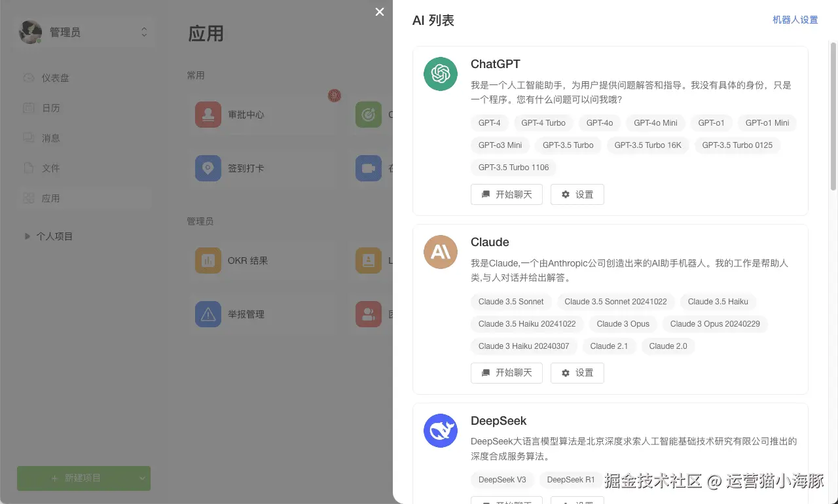Image resolution: width=838 pixels, height=504 pixels.
Task: Select the Claude 3.5 Haiku 20241022 tag
Action: pos(527,324)
